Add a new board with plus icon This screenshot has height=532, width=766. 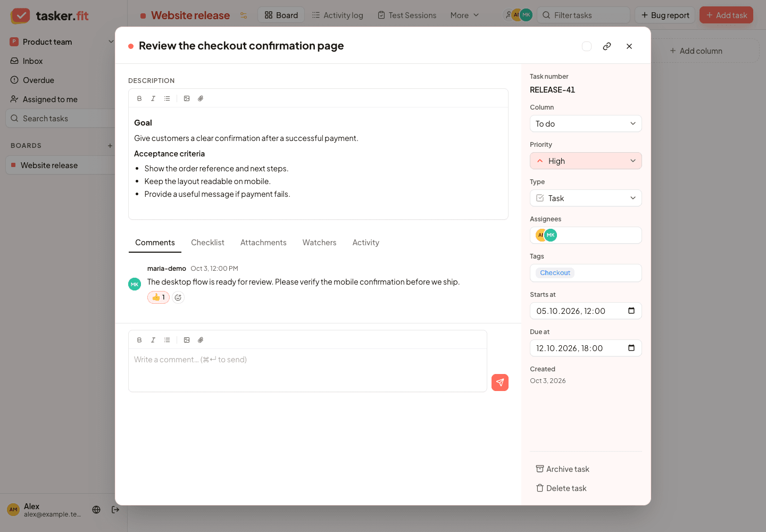coord(110,146)
